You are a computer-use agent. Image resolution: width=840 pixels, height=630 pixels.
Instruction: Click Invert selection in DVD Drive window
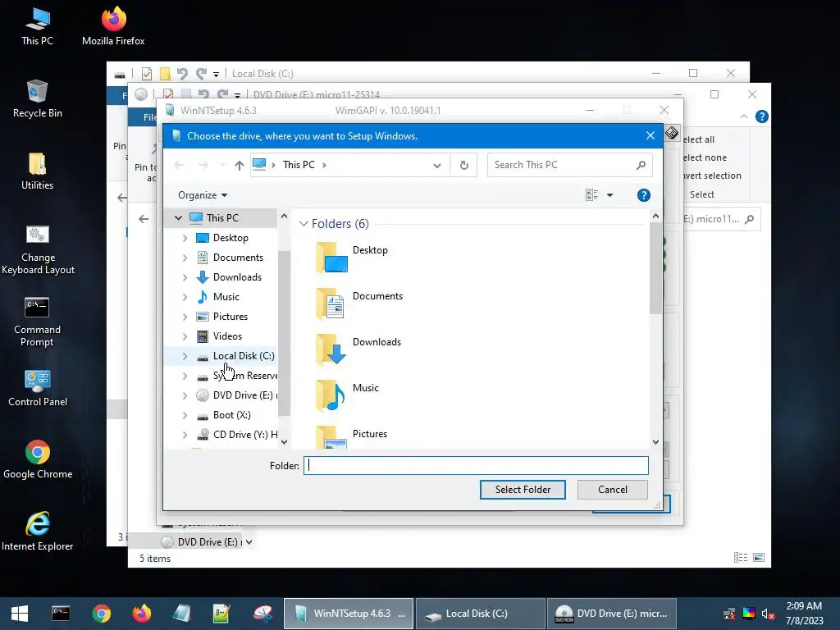click(x=712, y=176)
